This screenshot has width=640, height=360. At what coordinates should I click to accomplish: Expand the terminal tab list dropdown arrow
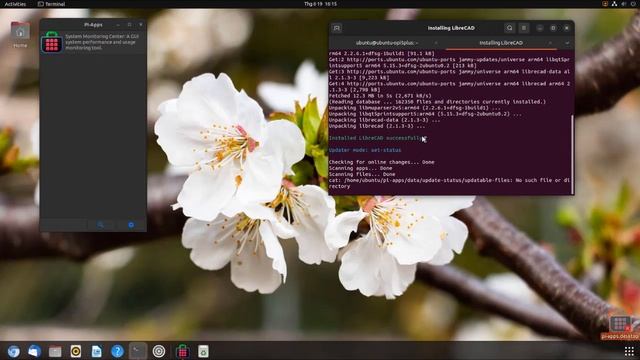pyautogui.click(x=567, y=43)
